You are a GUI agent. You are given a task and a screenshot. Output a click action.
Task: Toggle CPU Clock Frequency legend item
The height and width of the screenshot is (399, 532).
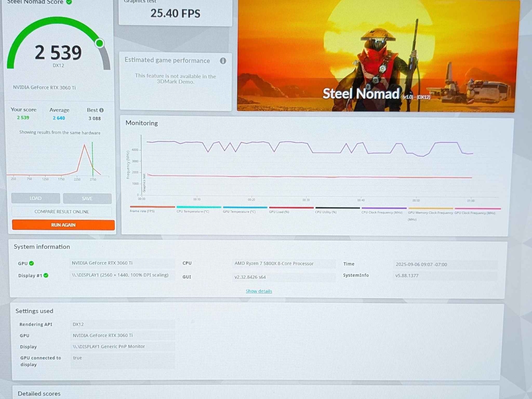[x=384, y=210]
